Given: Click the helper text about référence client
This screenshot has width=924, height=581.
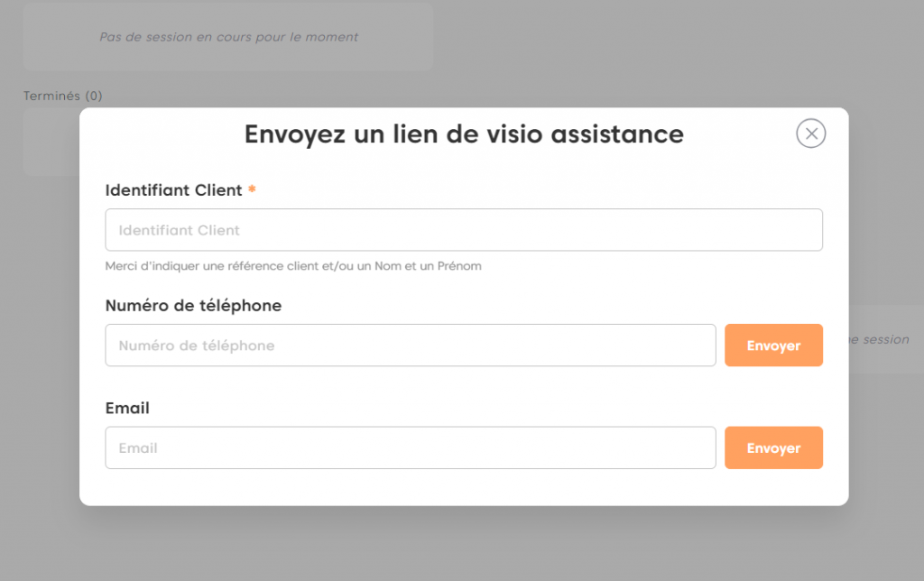Looking at the screenshot, I should pos(293,266).
